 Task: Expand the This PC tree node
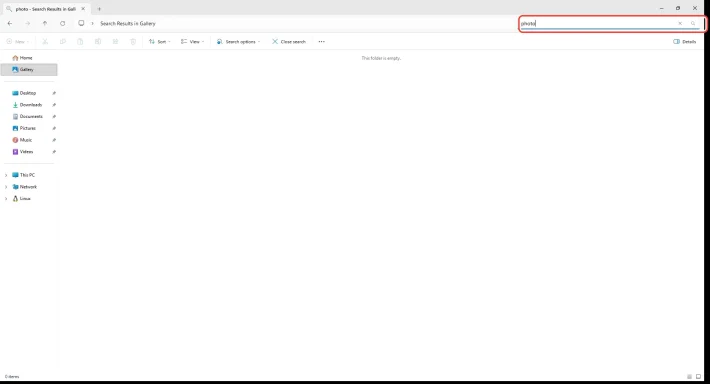point(6,175)
